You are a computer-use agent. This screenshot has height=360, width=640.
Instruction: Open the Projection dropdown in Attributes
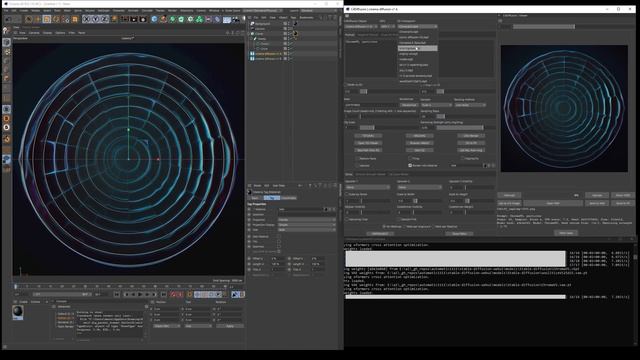[307, 220]
